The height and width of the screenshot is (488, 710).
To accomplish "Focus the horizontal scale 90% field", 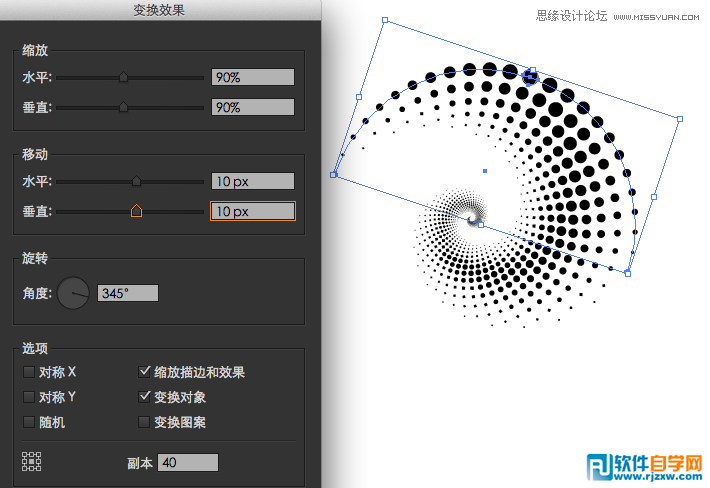I will pos(253,77).
